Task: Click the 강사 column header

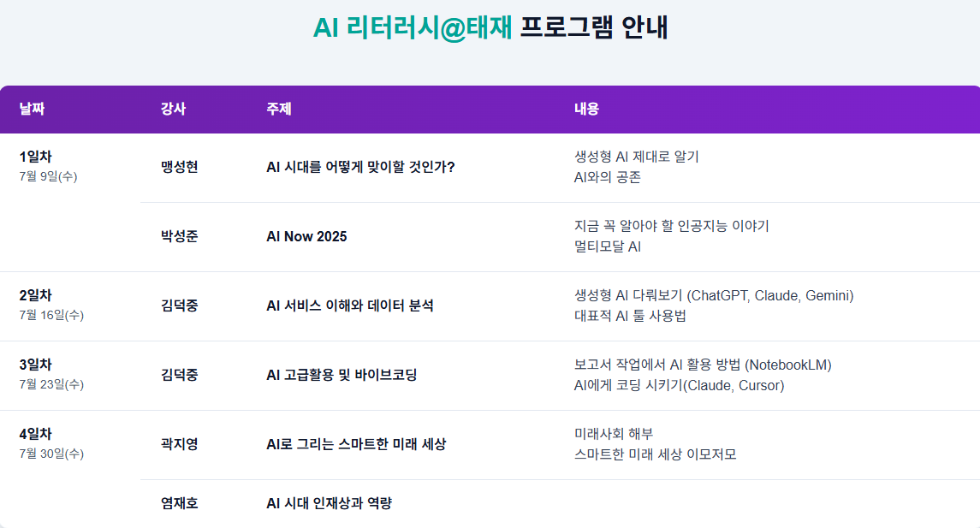Action: [x=173, y=109]
